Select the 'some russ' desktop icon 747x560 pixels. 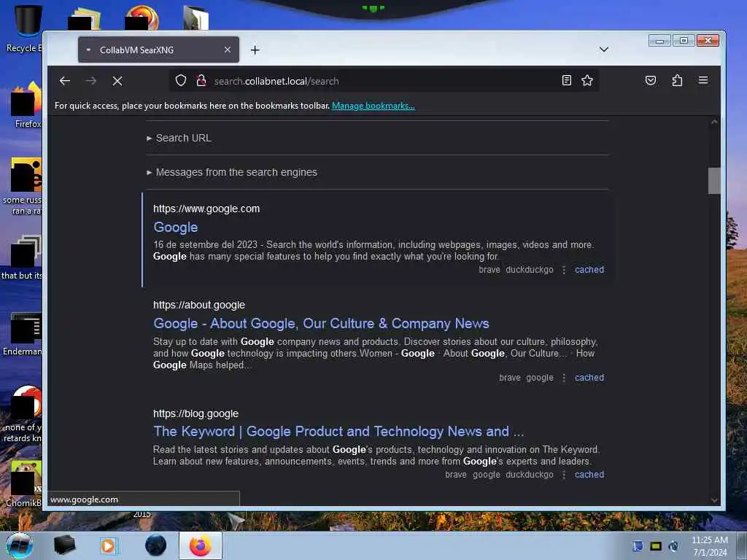(23, 187)
